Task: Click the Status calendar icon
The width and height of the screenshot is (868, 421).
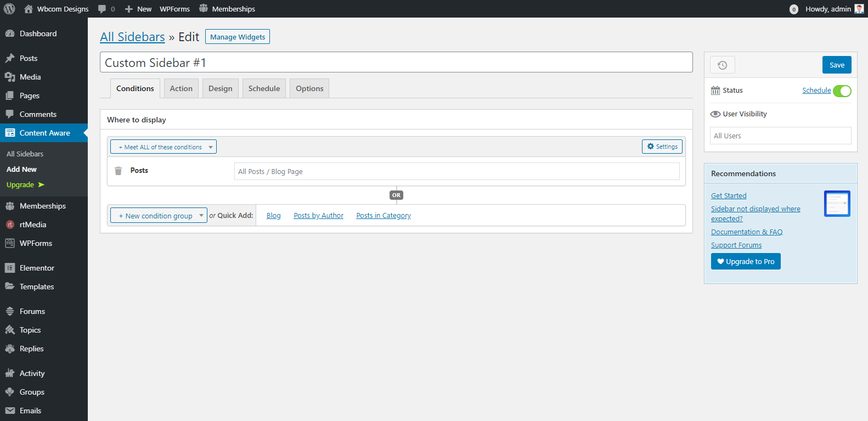Action: (x=715, y=91)
